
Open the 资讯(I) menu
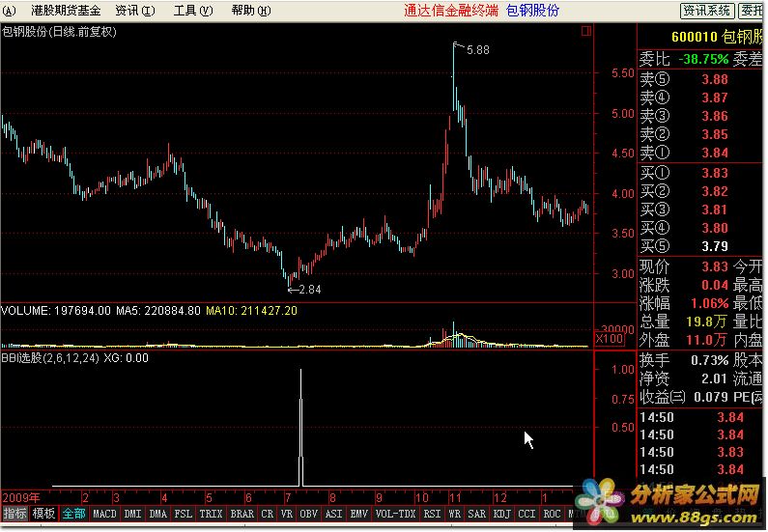(x=135, y=11)
